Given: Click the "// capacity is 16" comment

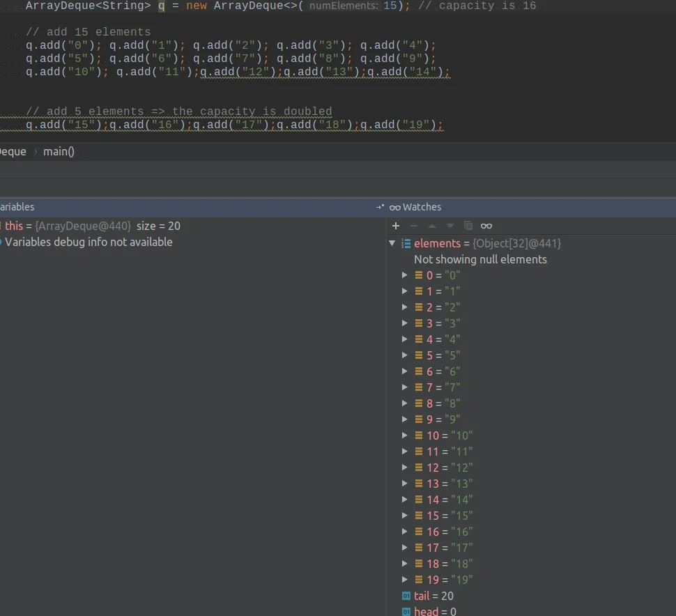Looking at the screenshot, I should [477, 6].
